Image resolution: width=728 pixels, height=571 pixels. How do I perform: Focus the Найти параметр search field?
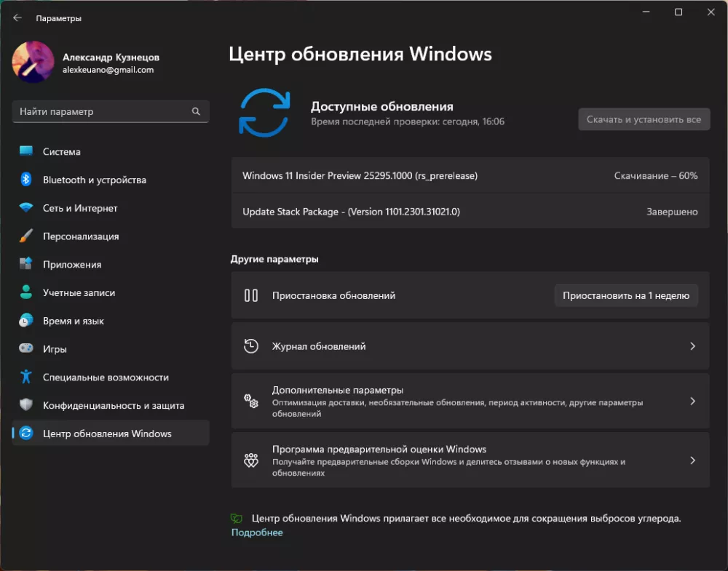point(102,112)
